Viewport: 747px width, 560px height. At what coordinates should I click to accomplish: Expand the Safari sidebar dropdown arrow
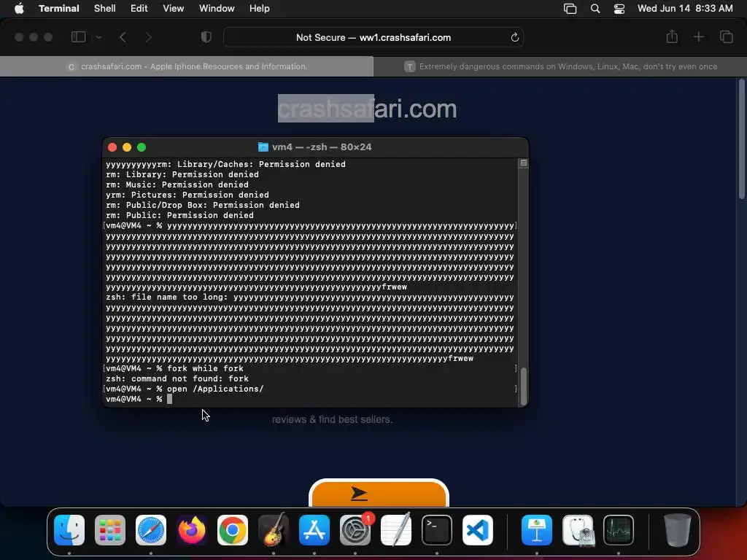pos(98,37)
